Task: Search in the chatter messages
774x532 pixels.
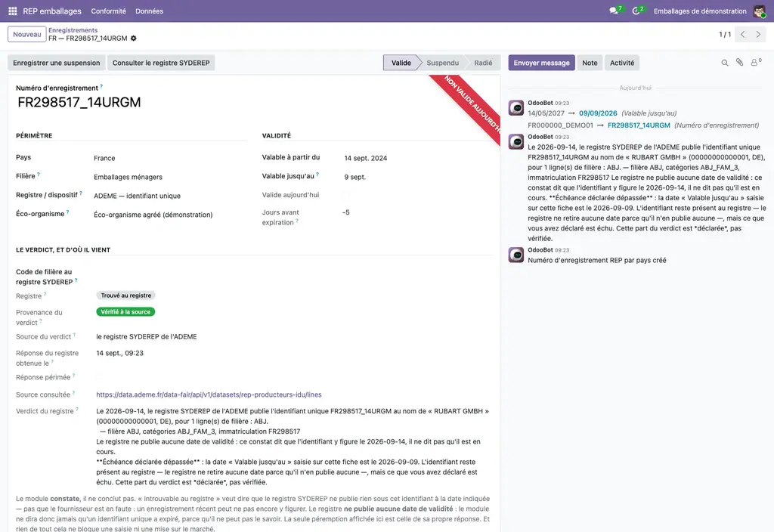Action: (x=725, y=63)
